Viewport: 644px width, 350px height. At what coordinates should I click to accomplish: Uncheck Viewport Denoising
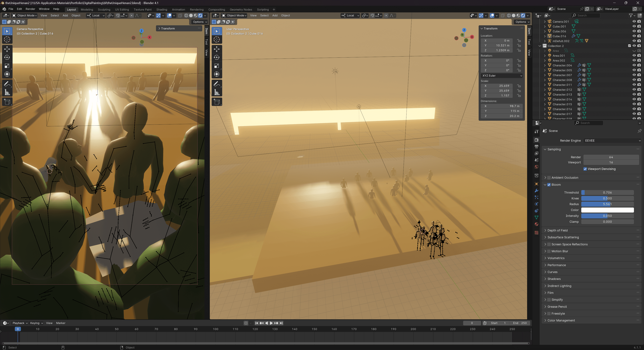585,169
